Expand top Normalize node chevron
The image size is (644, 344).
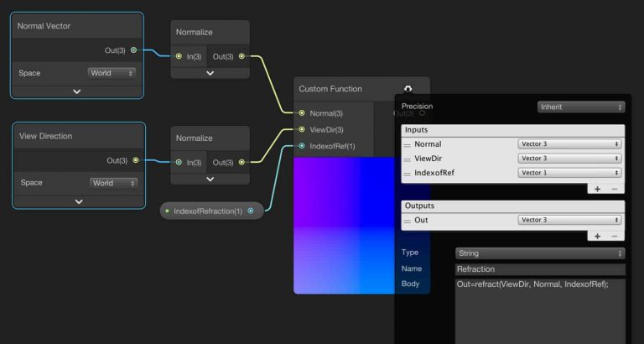pos(210,73)
